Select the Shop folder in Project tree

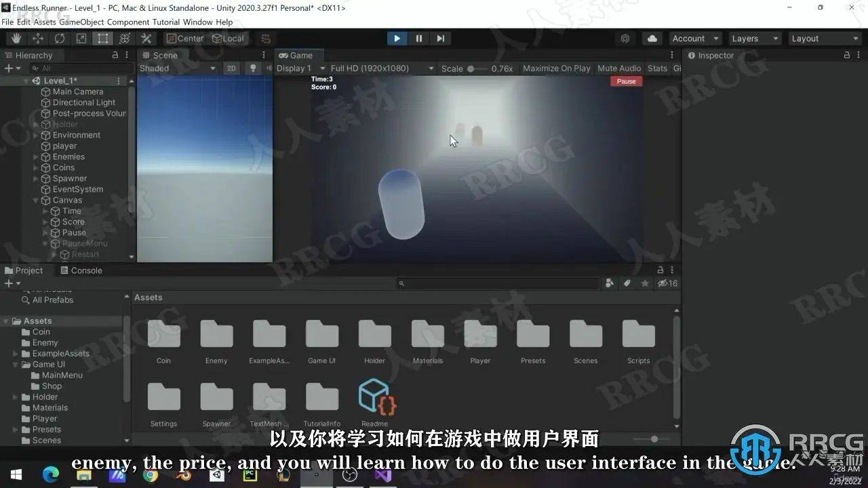coord(52,386)
